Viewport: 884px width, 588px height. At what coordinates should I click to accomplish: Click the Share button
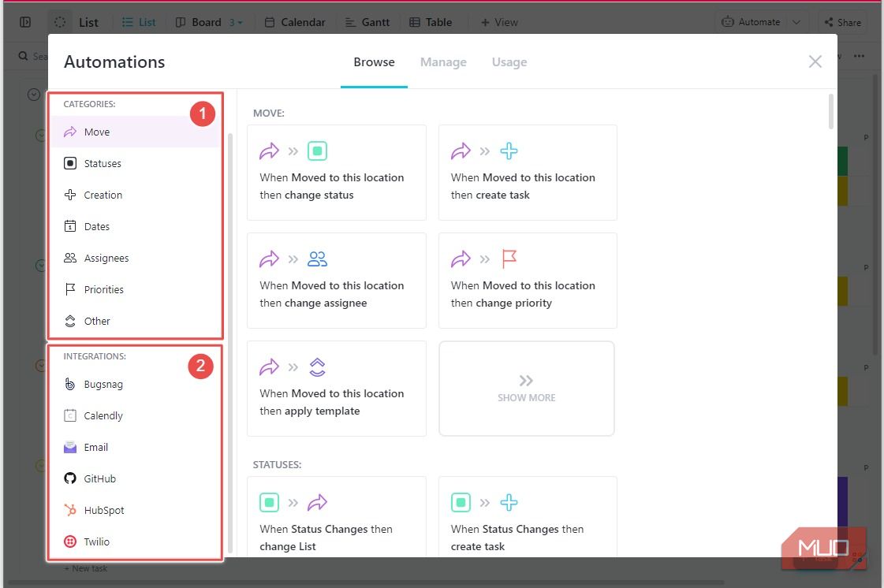point(841,22)
